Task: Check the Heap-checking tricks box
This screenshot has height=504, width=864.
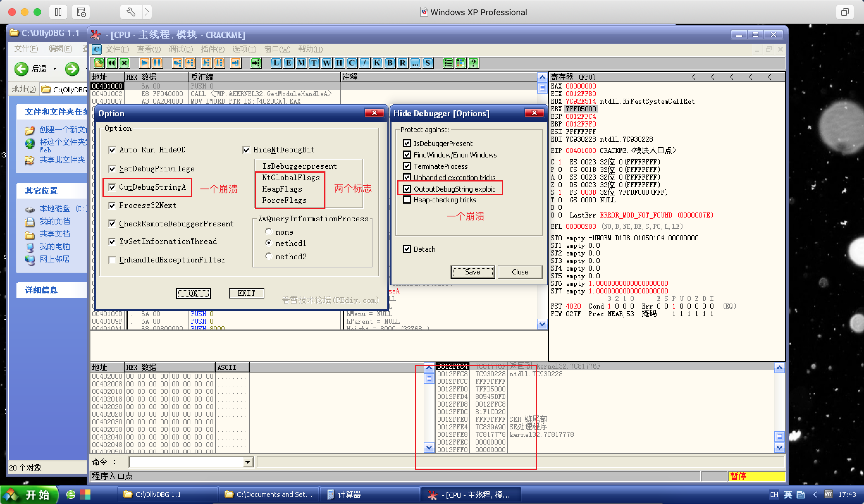Action: point(407,200)
